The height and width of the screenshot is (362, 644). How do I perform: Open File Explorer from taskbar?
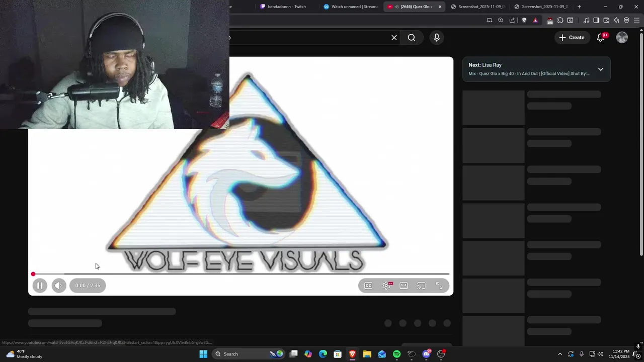click(x=367, y=354)
